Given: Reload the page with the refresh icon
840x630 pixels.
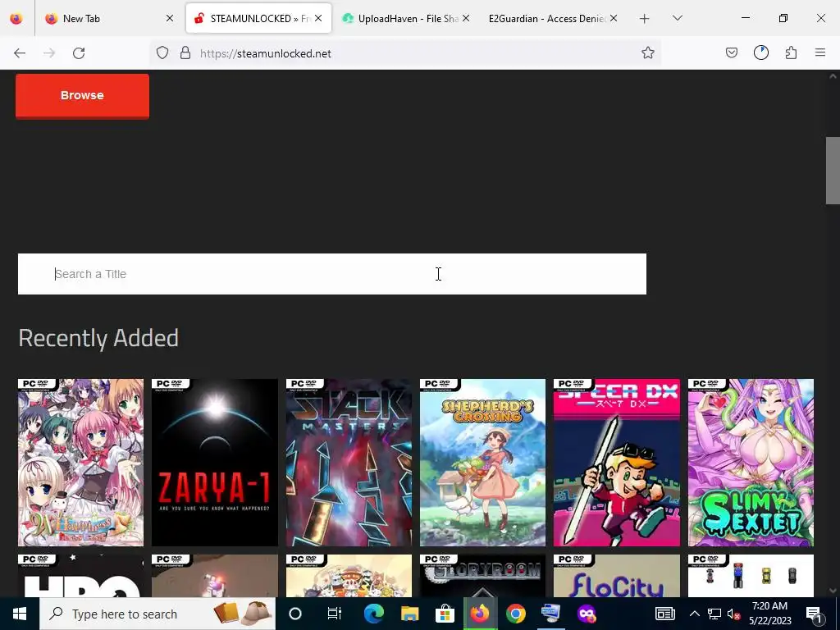Looking at the screenshot, I should (x=79, y=53).
